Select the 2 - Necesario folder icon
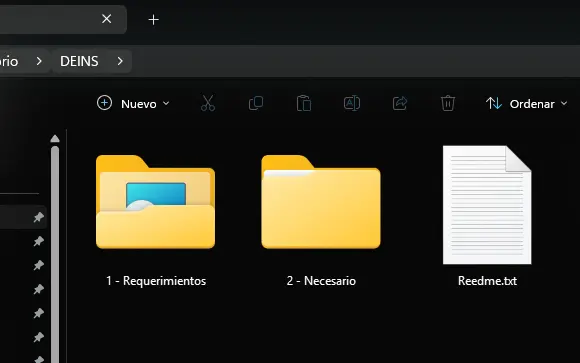Image resolution: width=580 pixels, height=363 pixels. 321,202
